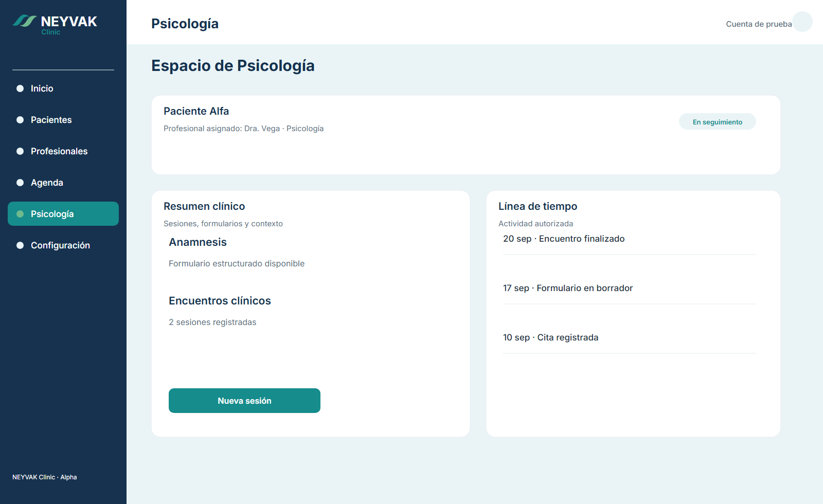
Task: Click Formulario estructurado disponible text
Action: tap(237, 263)
